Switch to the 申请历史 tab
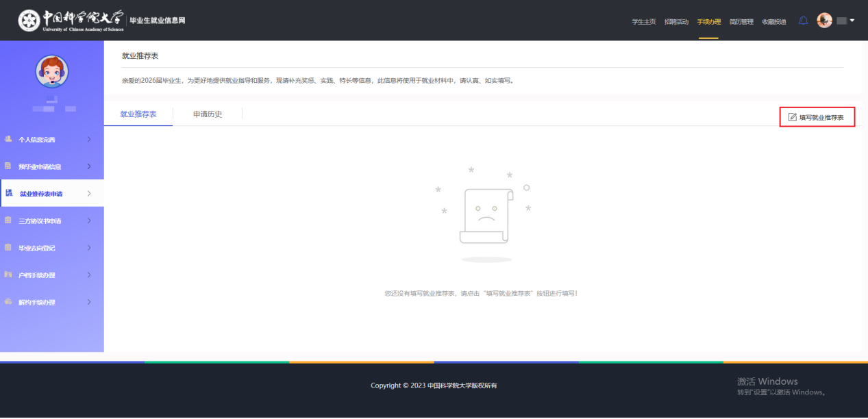Viewport: 868px width, 419px height. pos(208,114)
